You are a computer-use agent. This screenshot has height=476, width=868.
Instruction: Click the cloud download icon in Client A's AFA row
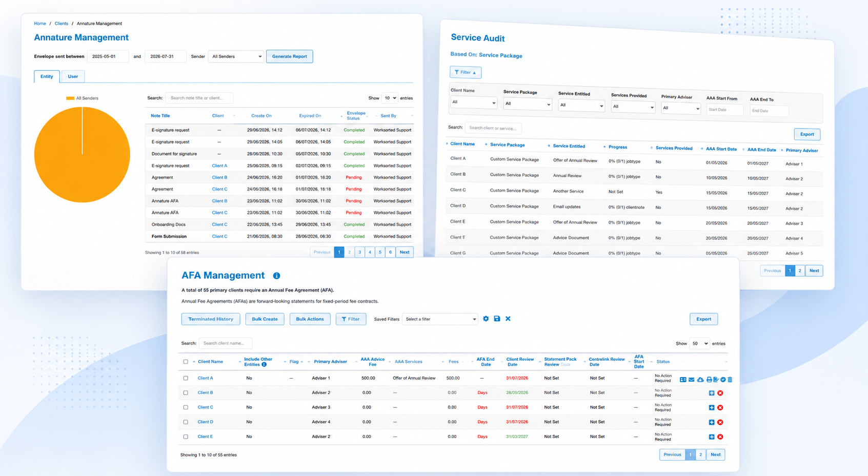click(700, 380)
